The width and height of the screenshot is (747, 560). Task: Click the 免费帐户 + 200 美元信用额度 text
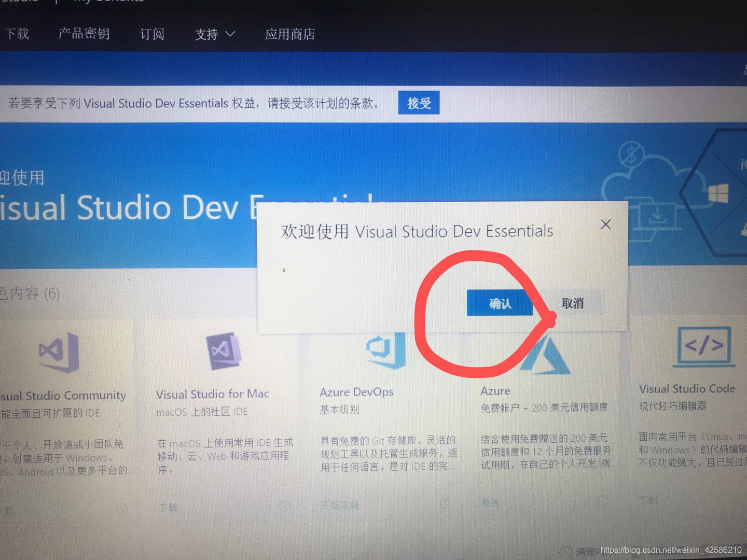tap(544, 408)
